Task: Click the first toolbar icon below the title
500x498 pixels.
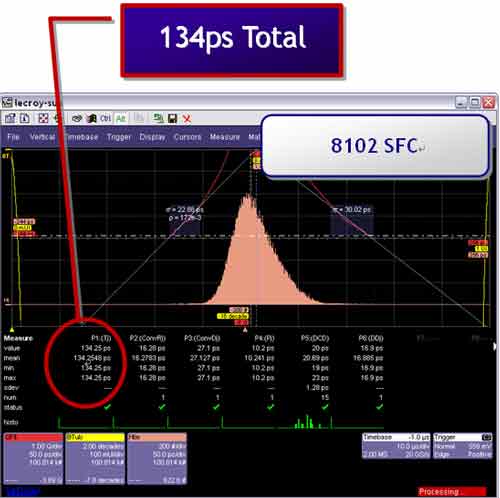Action: coord(10,118)
